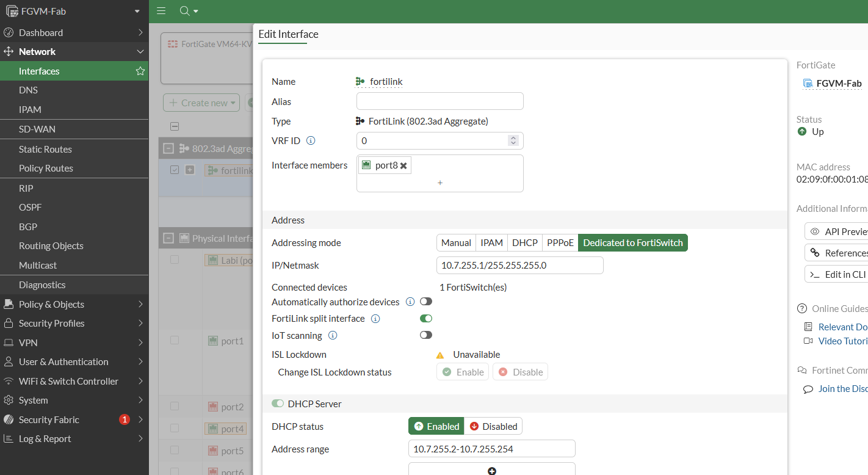Click the Alias input field
This screenshot has width=868, height=475.
(x=440, y=101)
